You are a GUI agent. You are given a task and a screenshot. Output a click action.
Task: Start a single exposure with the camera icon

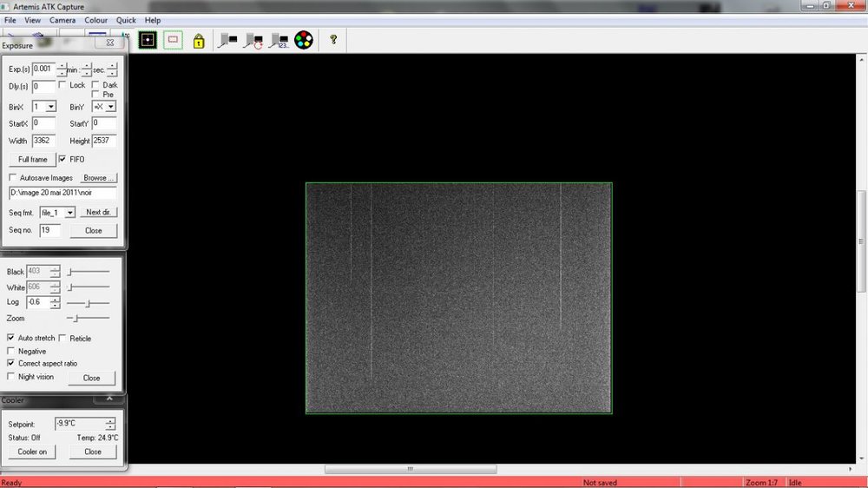click(227, 40)
